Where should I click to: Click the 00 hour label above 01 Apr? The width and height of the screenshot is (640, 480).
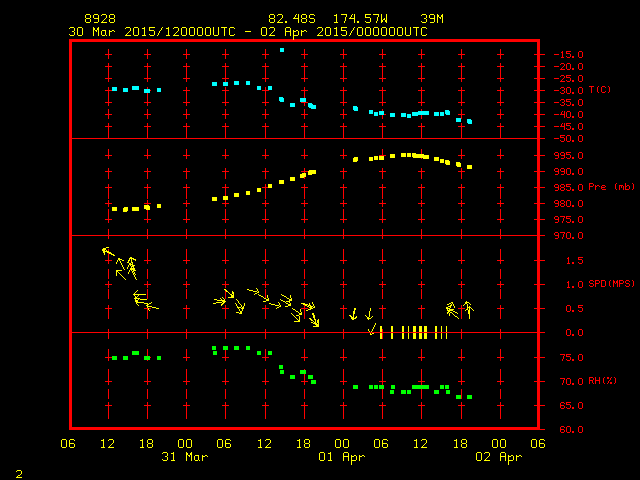(342, 444)
